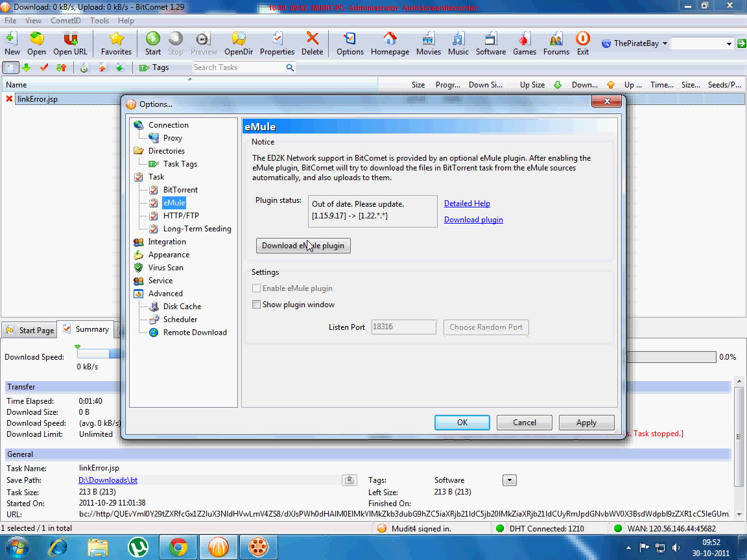Open Favorites star icon

[116, 43]
